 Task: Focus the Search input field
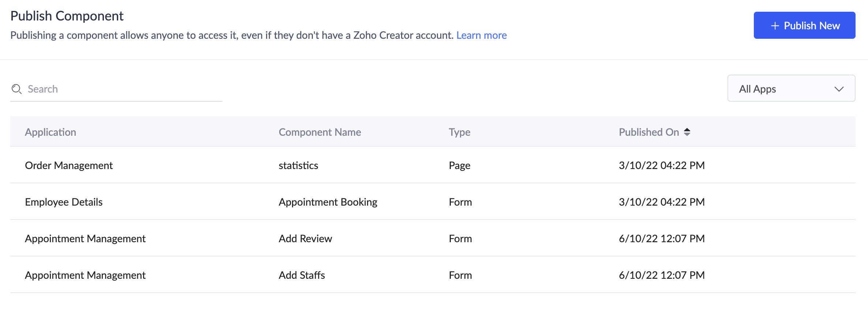pos(121,89)
